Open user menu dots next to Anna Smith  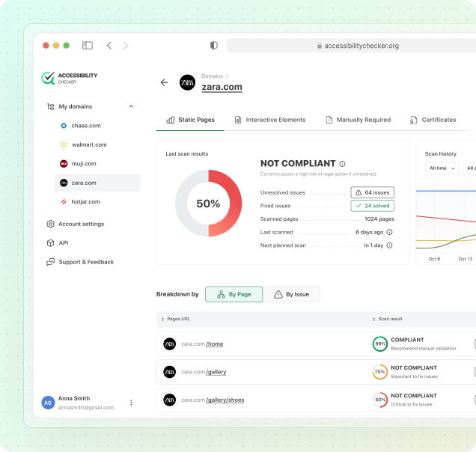[x=131, y=403]
